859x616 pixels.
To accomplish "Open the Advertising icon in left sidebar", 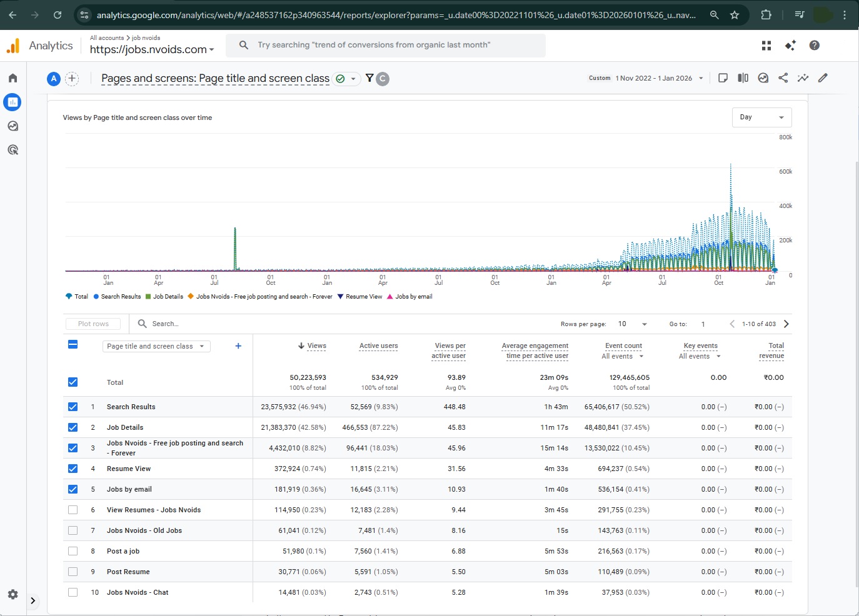I will 13,150.
